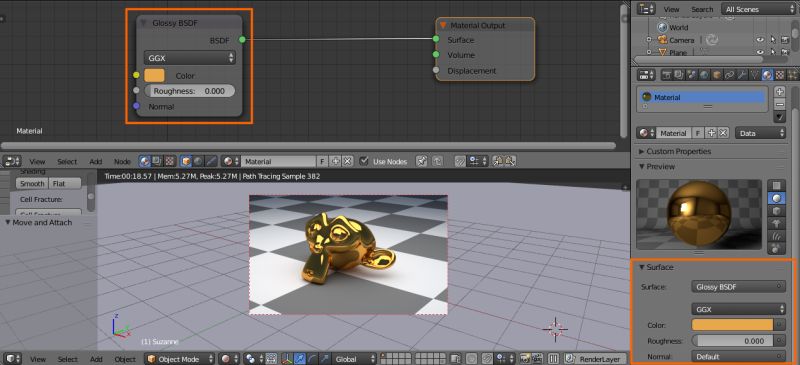This screenshot has width=800, height=365.
Task: Open Global orientation dropdown
Action: 355,359
